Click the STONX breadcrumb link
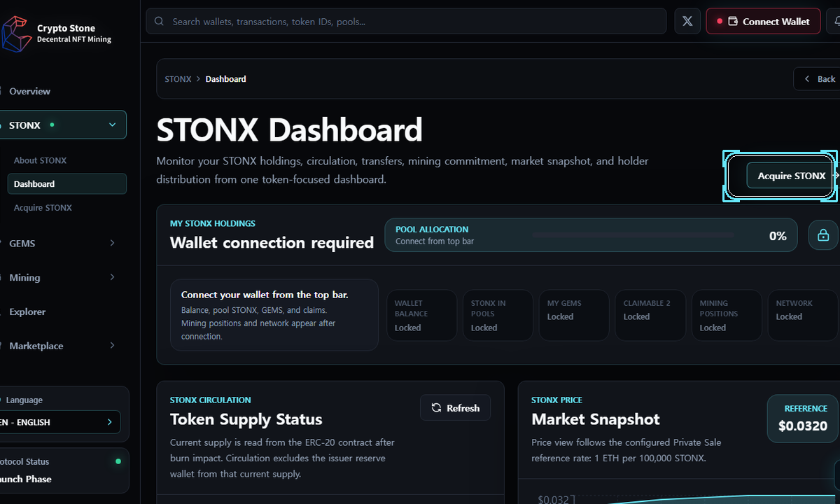The width and height of the screenshot is (840, 504). click(178, 79)
